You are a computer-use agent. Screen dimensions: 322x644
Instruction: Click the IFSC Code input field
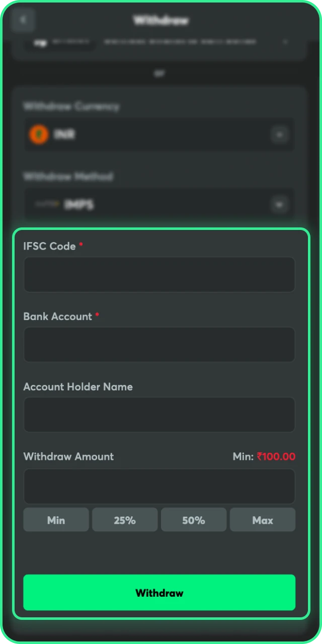[x=159, y=274]
